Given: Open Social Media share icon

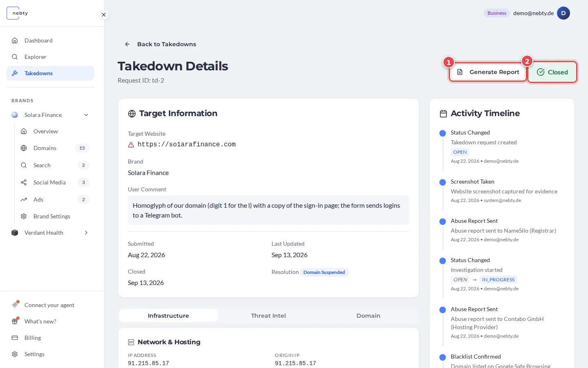Looking at the screenshot, I should point(24,182).
